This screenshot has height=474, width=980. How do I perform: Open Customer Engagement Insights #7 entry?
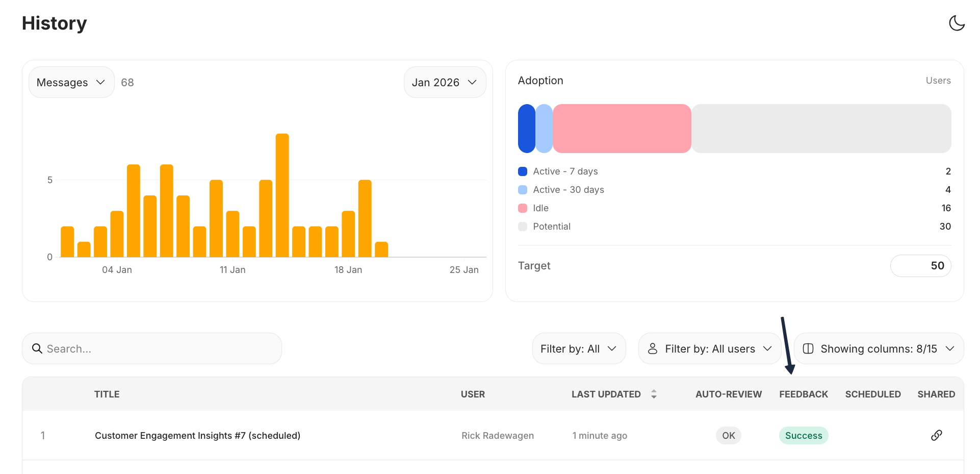tap(197, 435)
